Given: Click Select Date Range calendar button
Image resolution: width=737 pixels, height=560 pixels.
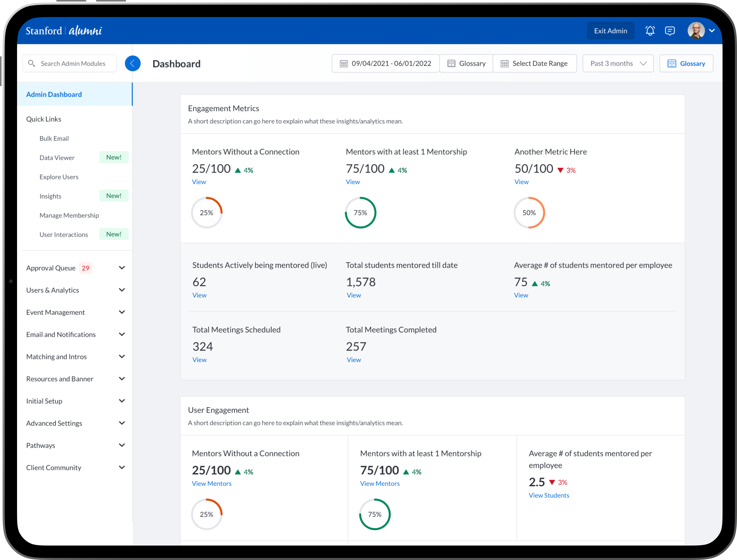Looking at the screenshot, I should point(534,63).
